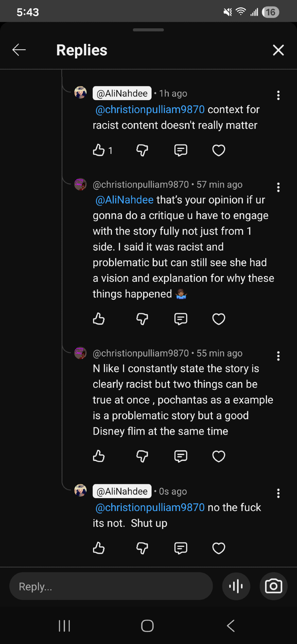Open christionpulliam9870's profile avatar at 57 min reply

(x=80, y=185)
